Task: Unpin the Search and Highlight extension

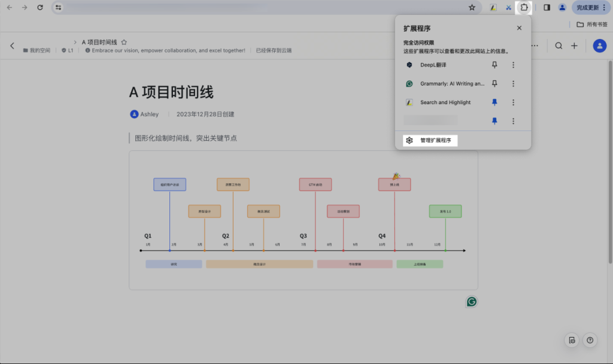Action: click(494, 102)
